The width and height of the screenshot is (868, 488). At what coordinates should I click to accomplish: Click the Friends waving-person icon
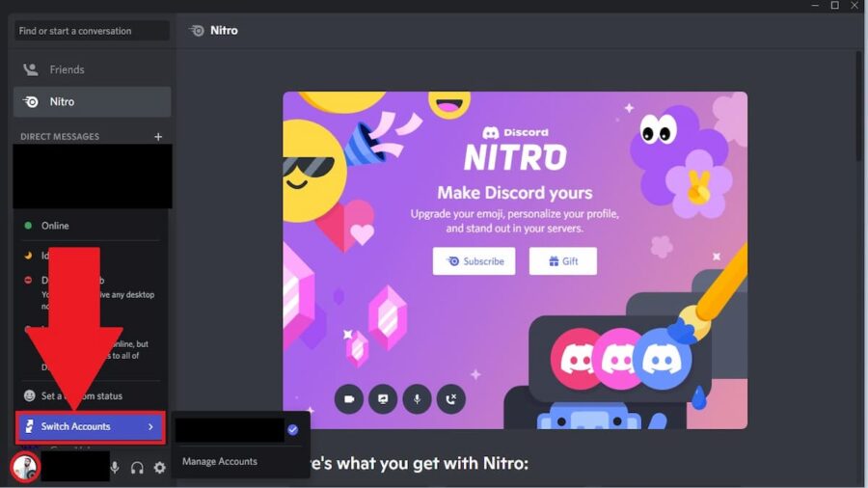pos(31,69)
